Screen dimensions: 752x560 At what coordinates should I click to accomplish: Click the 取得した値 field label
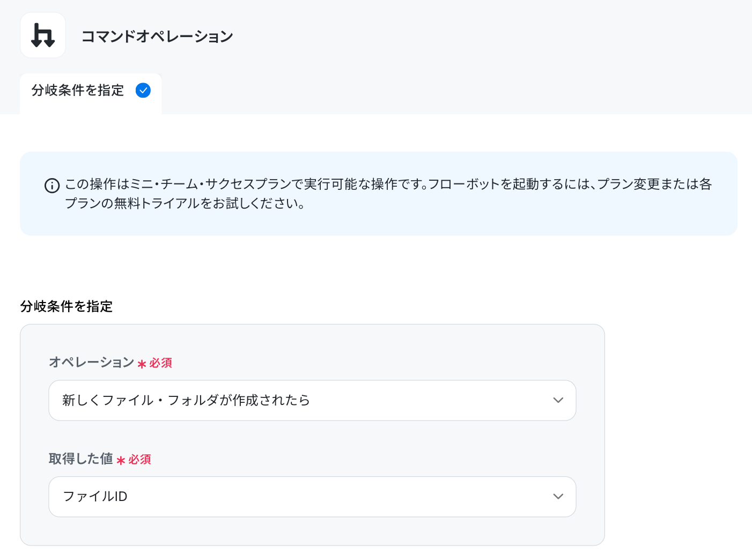[x=81, y=459]
